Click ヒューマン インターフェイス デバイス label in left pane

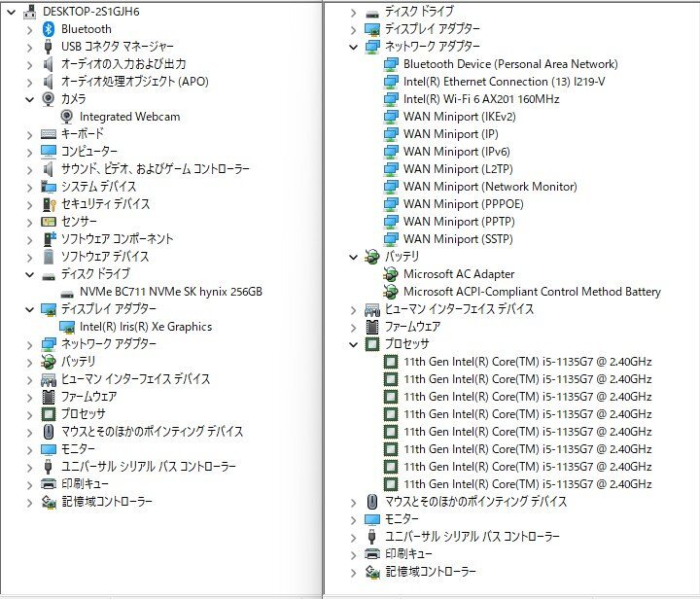click(x=135, y=379)
